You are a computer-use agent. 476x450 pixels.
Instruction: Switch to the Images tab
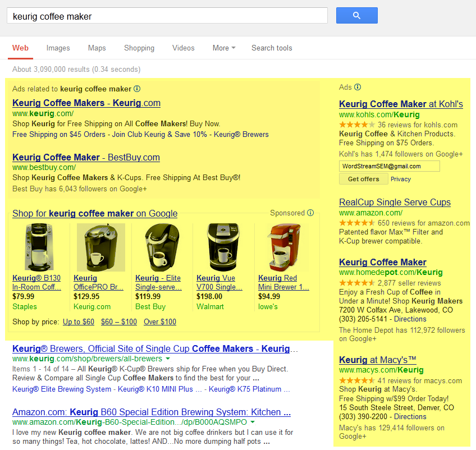click(x=58, y=48)
